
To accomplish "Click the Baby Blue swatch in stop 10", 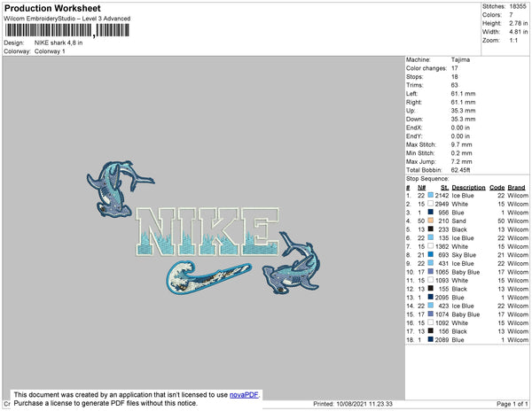I will coord(431,272).
